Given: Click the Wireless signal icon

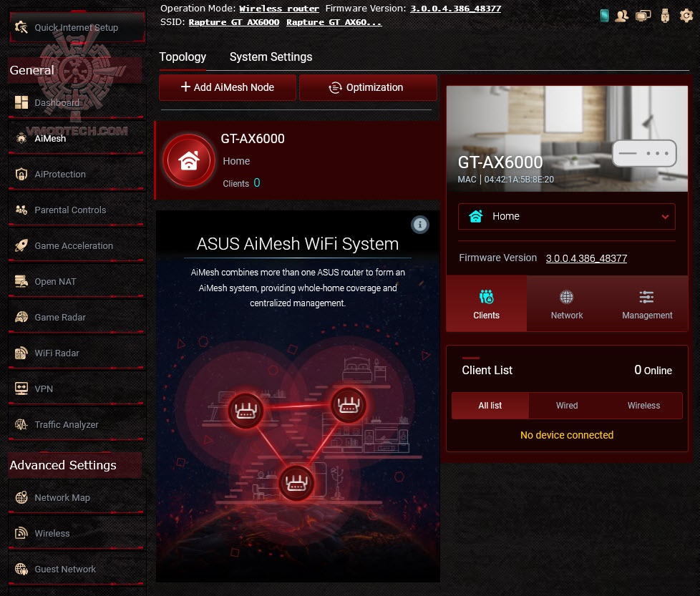Looking at the screenshot, I should pos(21,533).
